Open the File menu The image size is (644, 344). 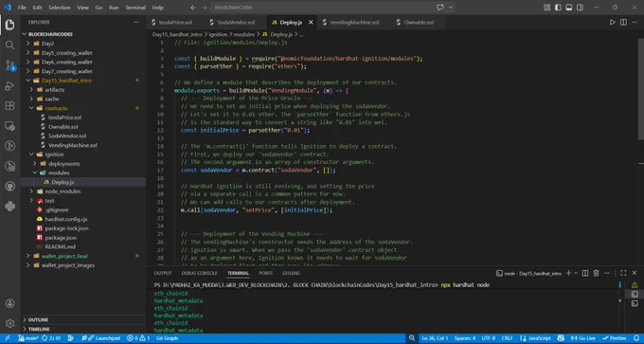click(x=22, y=8)
